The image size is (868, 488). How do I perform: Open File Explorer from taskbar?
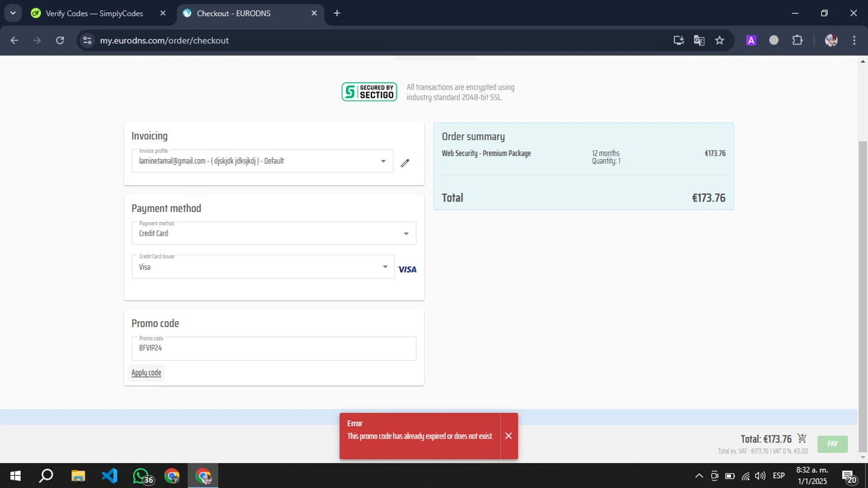pos(78,476)
